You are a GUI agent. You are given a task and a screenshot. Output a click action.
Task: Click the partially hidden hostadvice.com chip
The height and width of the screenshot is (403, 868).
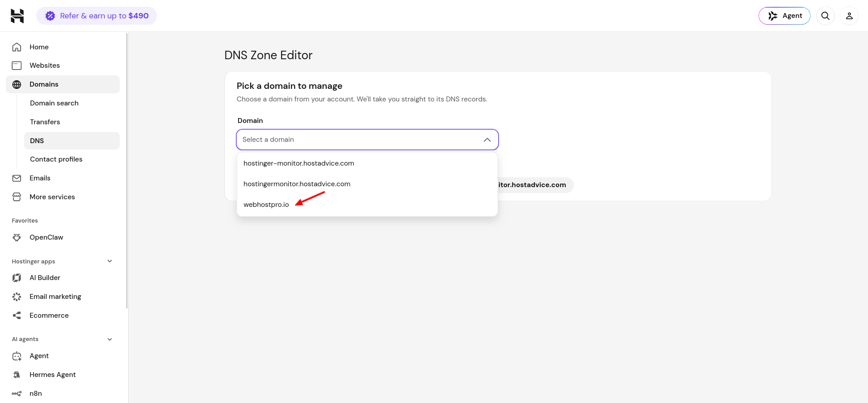coord(535,185)
